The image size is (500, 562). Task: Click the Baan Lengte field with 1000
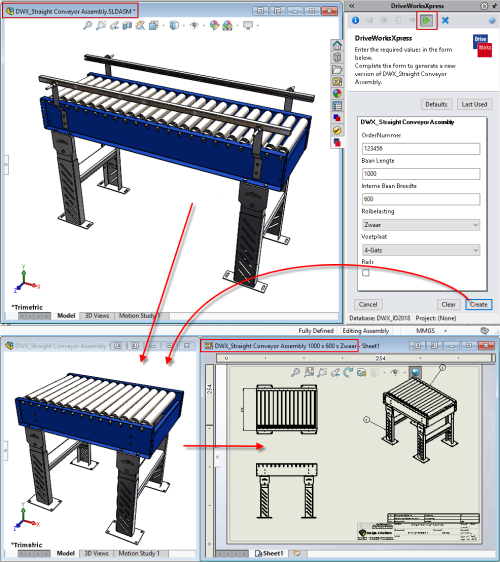[421, 174]
